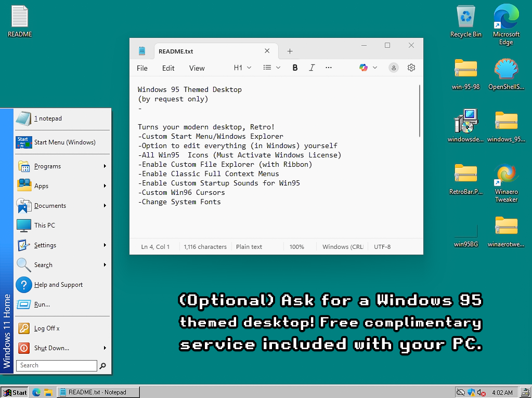Image resolution: width=532 pixels, height=398 pixels.
Task: Open the windows_95... zip folder
Action: coord(506,126)
